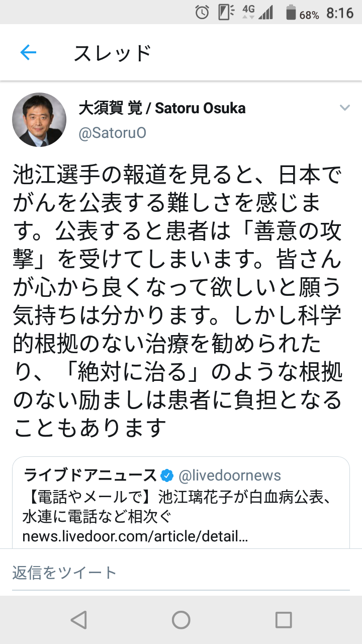This screenshot has height=644, width=362.
Task: Open recent apps with square button
Action: (x=284, y=620)
